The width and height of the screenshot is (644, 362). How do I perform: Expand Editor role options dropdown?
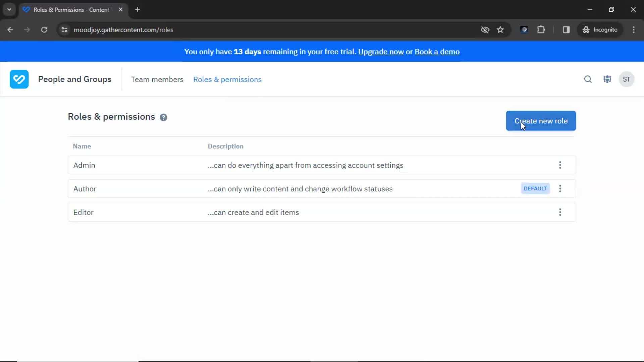click(560, 212)
